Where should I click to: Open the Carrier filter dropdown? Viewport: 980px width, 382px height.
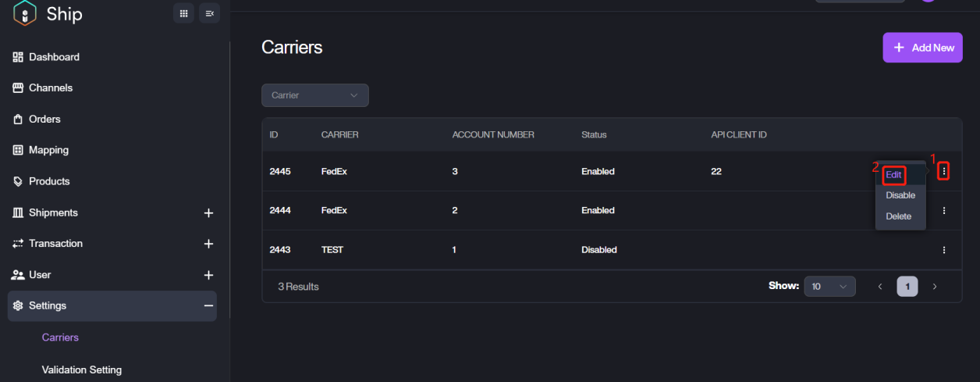[x=314, y=95]
